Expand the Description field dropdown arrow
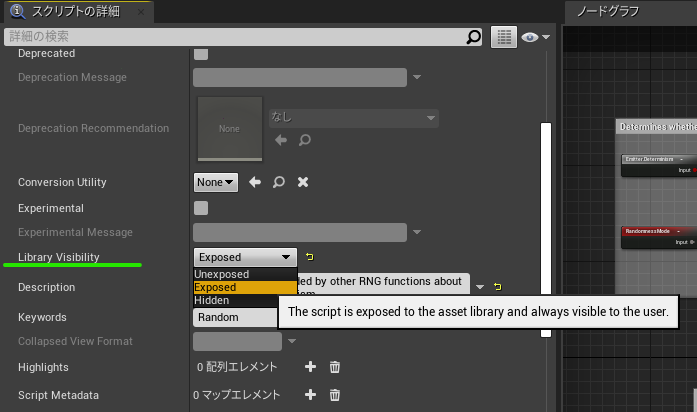The image size is (697, 412). [480, 287]
